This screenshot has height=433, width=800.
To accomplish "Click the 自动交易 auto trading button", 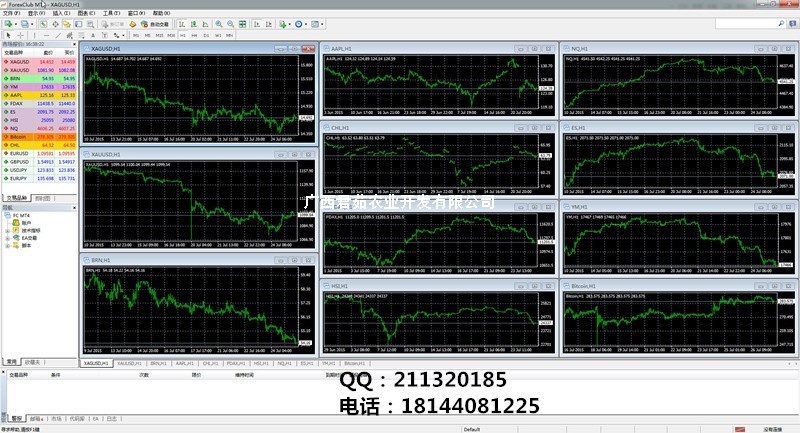I will [155, 24].
